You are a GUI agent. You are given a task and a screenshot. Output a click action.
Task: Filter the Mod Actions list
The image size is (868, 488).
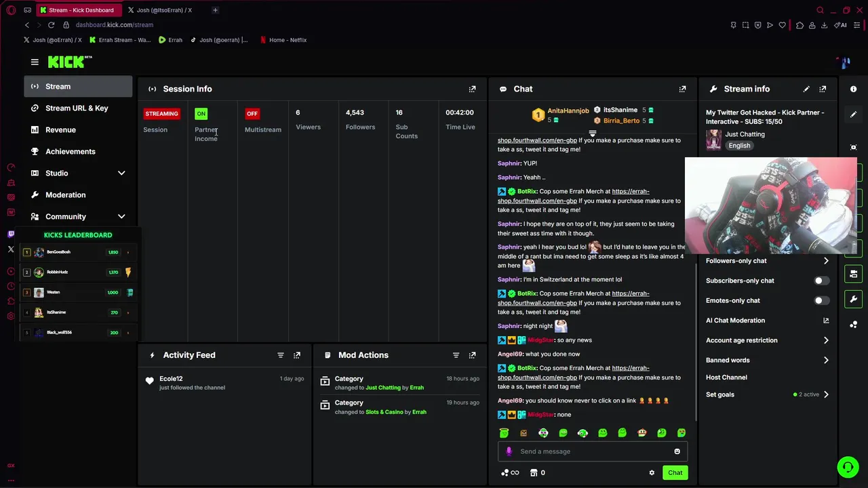(x=456, y=355)
